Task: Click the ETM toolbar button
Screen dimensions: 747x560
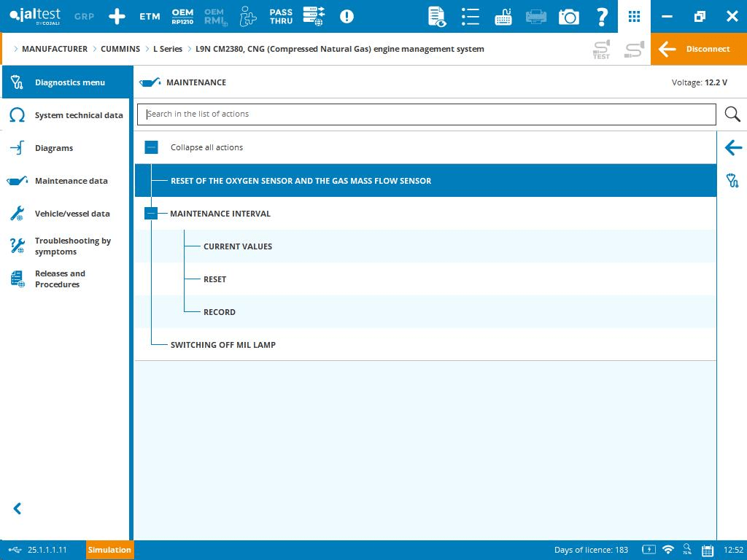Action: pyautogui.click(x=150, y=16)
